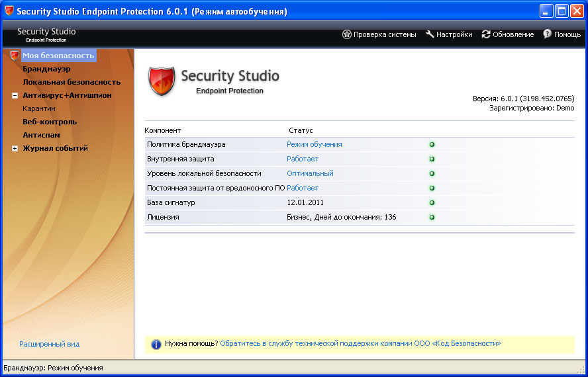
Task: Select Локальная безопасность in sidebar
Action: click(72, 82)
